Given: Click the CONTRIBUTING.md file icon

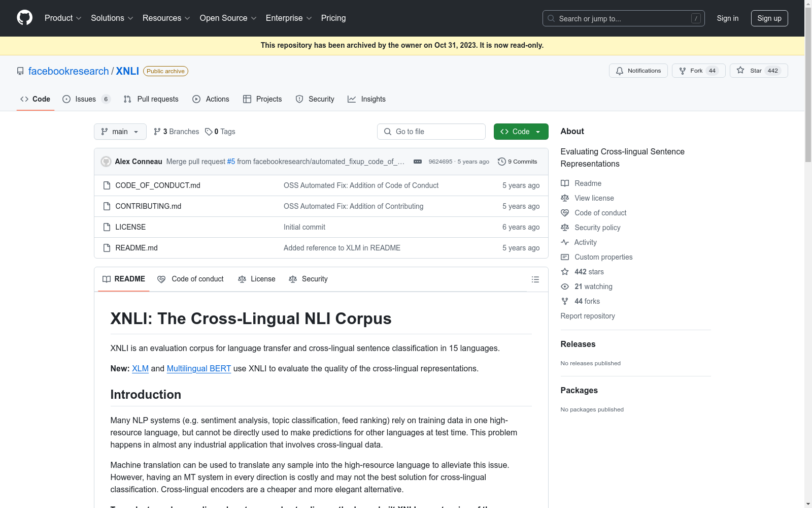Looking at the screenshot, I should click(x=107, y=206).
